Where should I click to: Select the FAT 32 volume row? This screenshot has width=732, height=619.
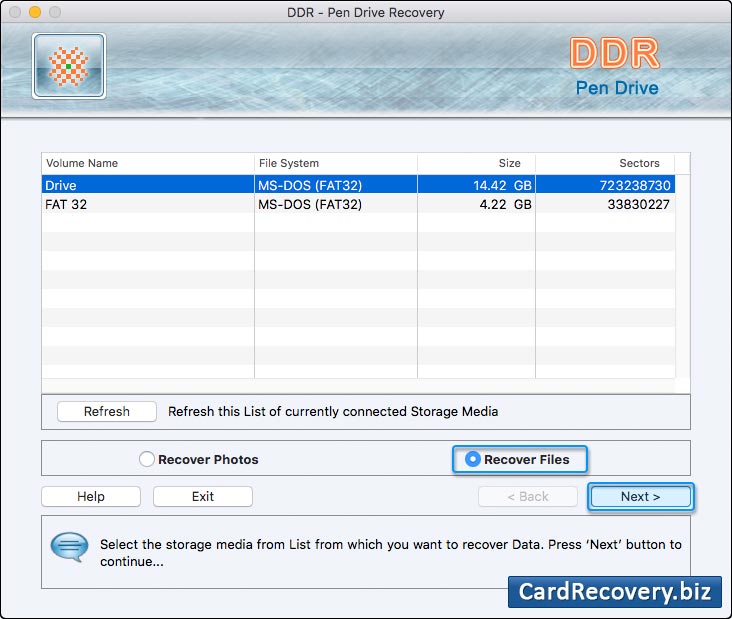point(358,204)
